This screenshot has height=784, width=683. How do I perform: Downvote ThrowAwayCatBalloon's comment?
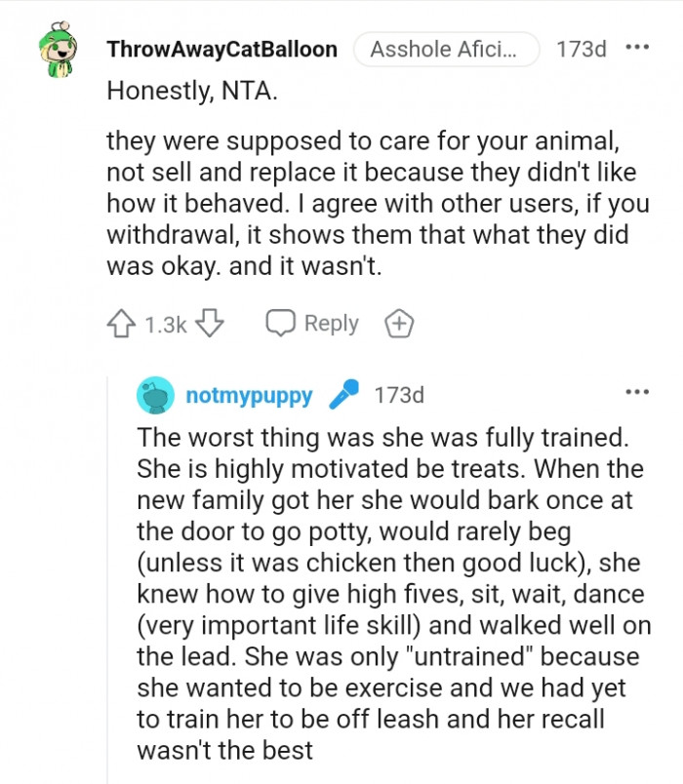211,324
